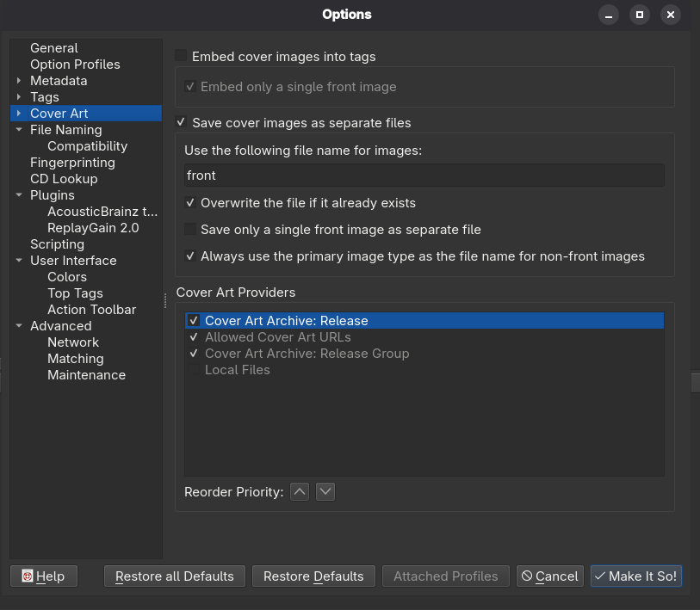Collapse the Advanced tree section
This screenshot has width=700, height=610.
(x=19, y=326)
